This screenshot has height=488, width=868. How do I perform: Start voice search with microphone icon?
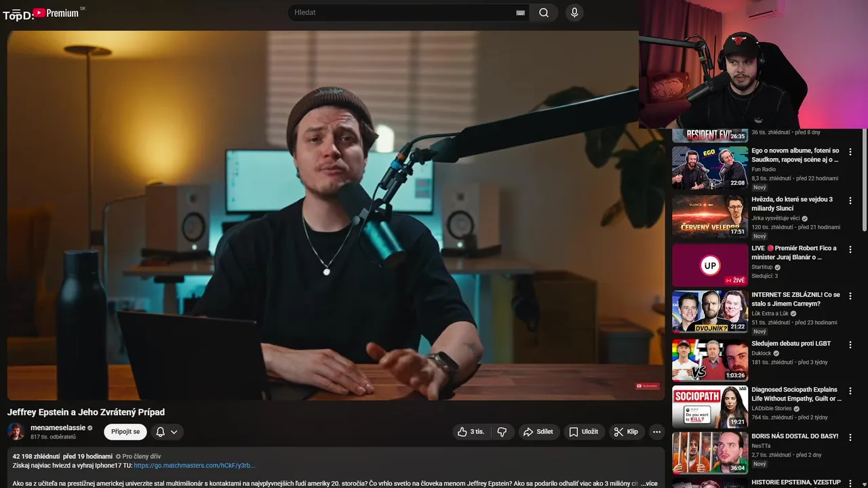click(x=574, y=13)
